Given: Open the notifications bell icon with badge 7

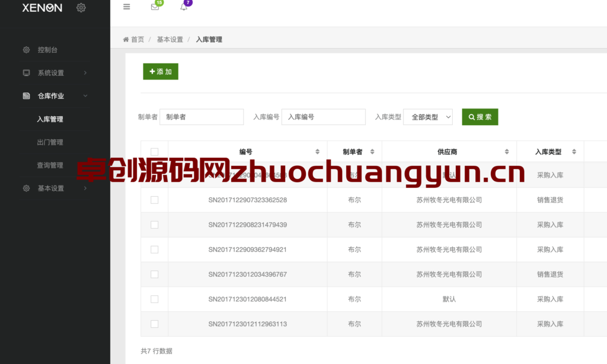Looking at the screenshot, I should pyautogui.click(x=184, y=7).
